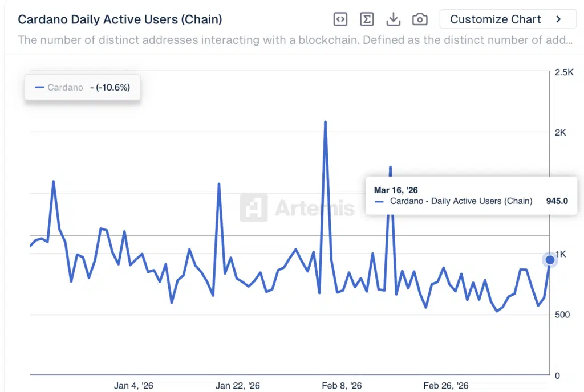Click the Mar 16 tooltip header
The image size is (584, 392).
click(x=396, y=190)
